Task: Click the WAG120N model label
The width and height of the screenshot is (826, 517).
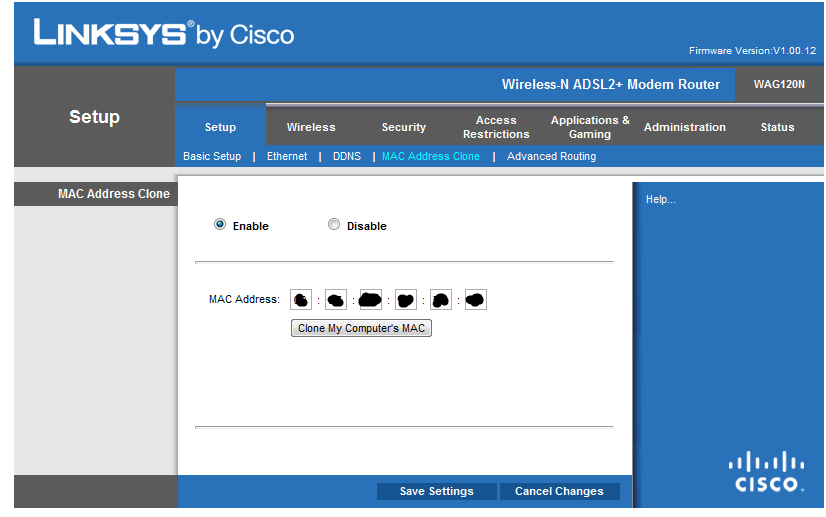Action: click(779, 84)
